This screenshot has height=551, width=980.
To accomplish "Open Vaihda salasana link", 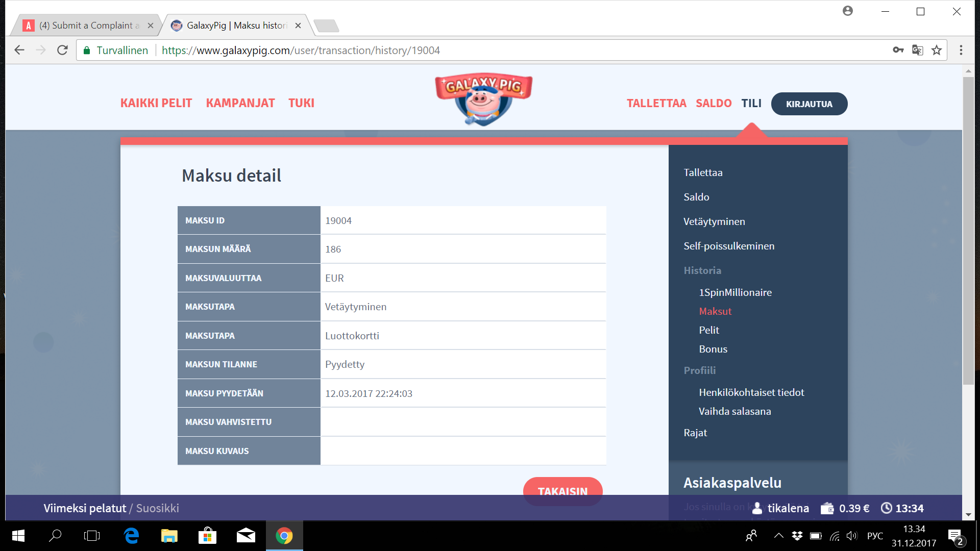I will point(734,411).
